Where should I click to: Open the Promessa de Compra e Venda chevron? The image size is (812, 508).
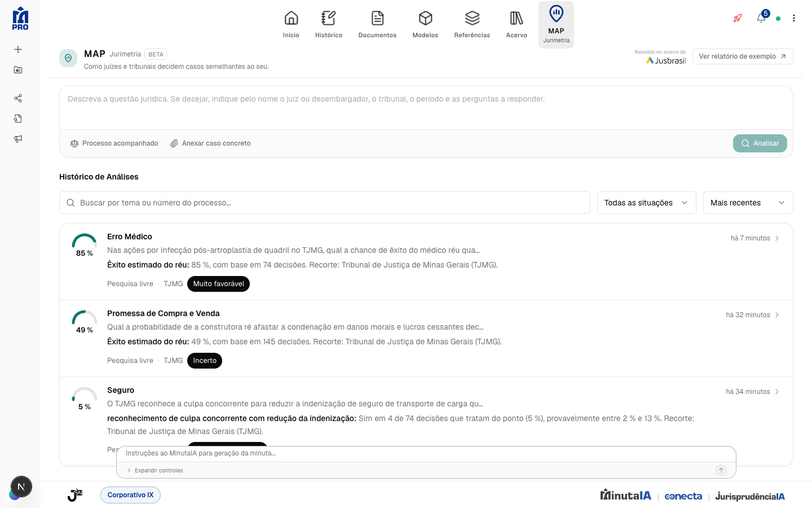coord(777,315)
